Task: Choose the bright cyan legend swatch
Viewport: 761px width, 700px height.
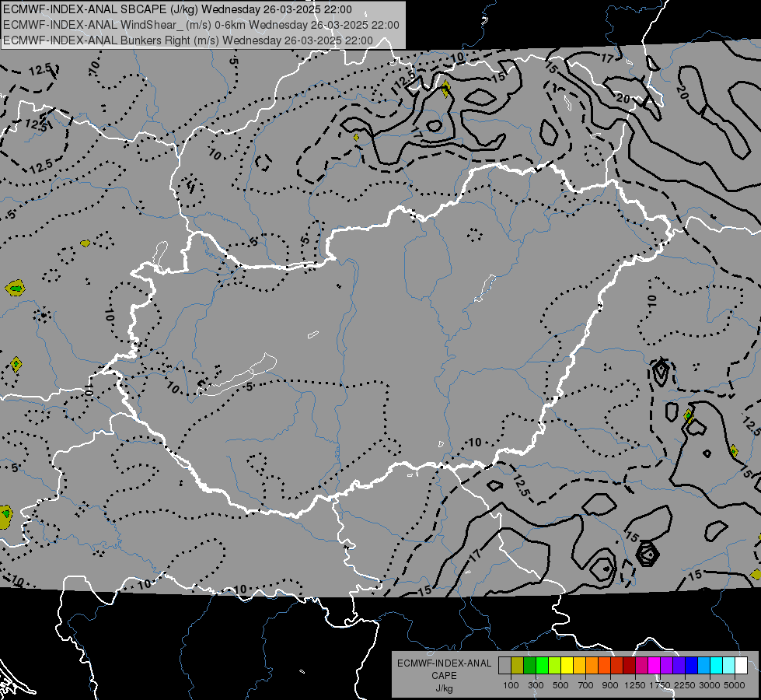Action: coord(717,666)
